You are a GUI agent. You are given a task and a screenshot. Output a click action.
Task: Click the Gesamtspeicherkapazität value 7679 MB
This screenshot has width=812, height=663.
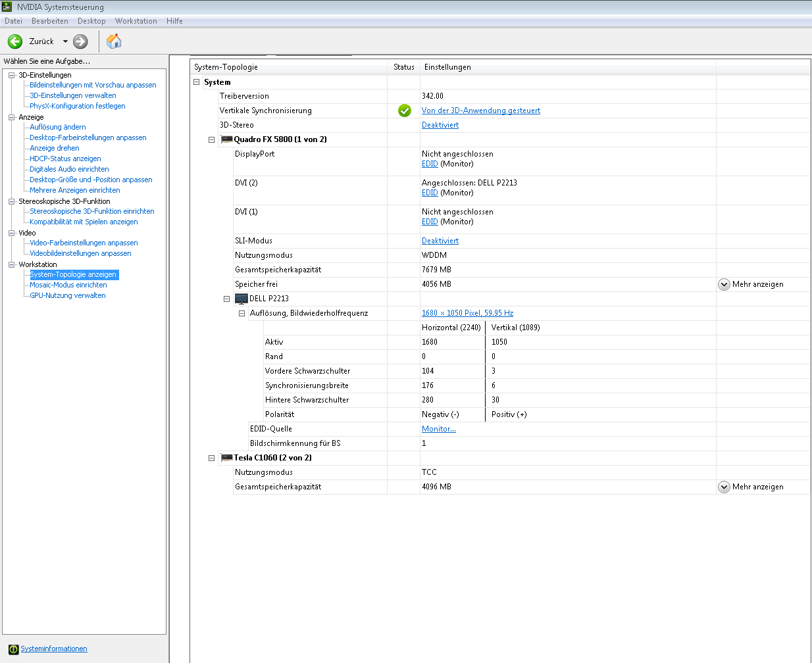pos(437,270)
